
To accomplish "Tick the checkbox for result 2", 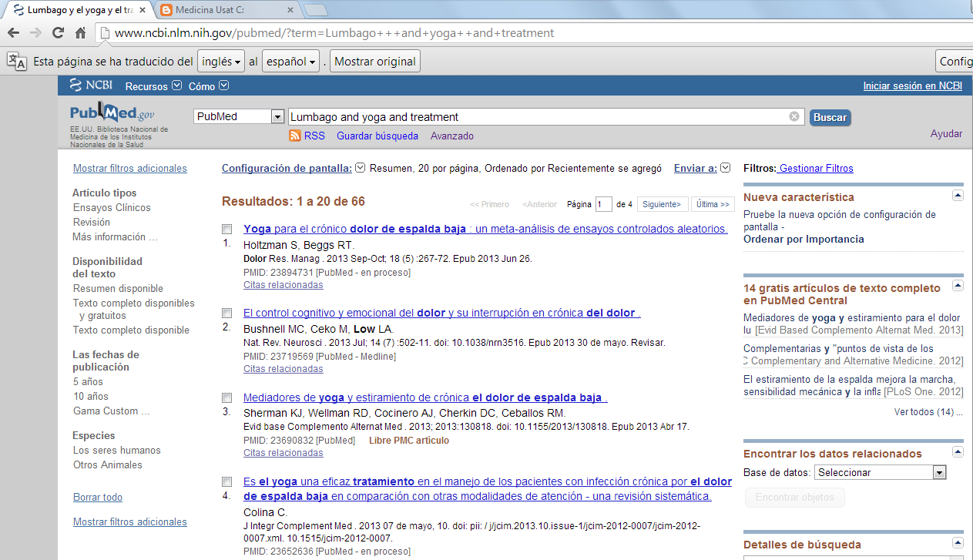I will tap(226, 314).
